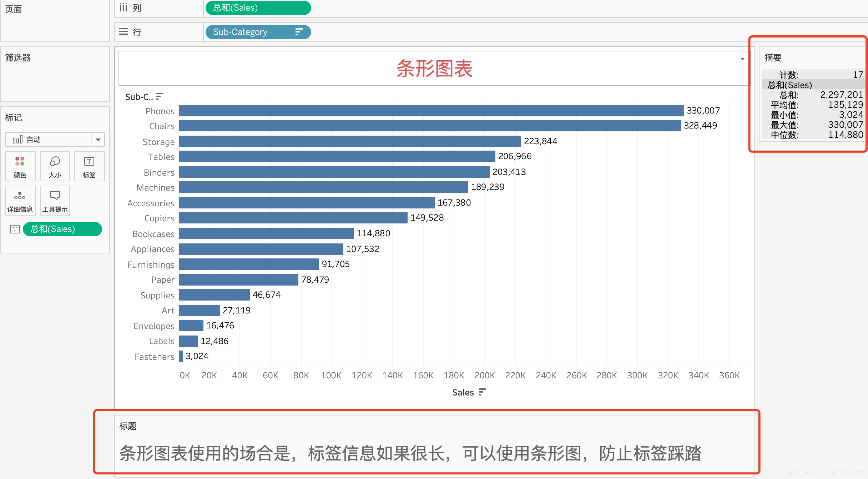Click the Accessories bar
The width and height of the screenshot is (868, 479).
307,203
